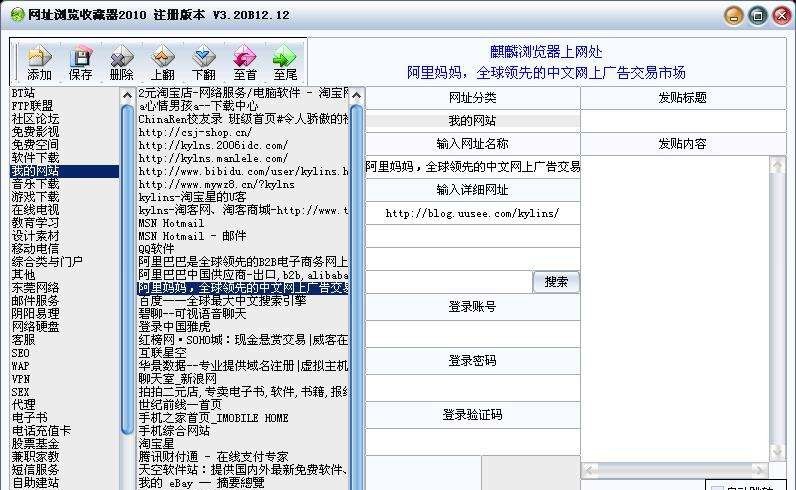Select the 游戏下载 category
Viewport: 796px width, 490px height.
click(x=35, y=197)
